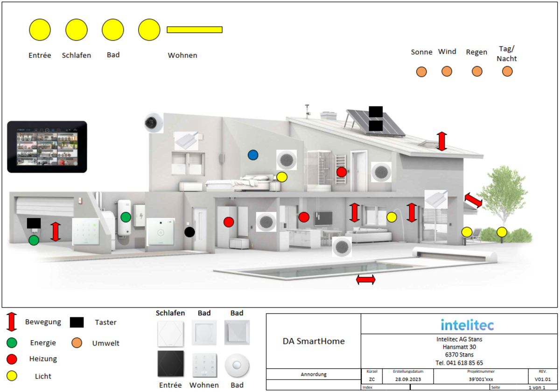
Task: Click the orange Regen sensor circle
Action: 477,71
